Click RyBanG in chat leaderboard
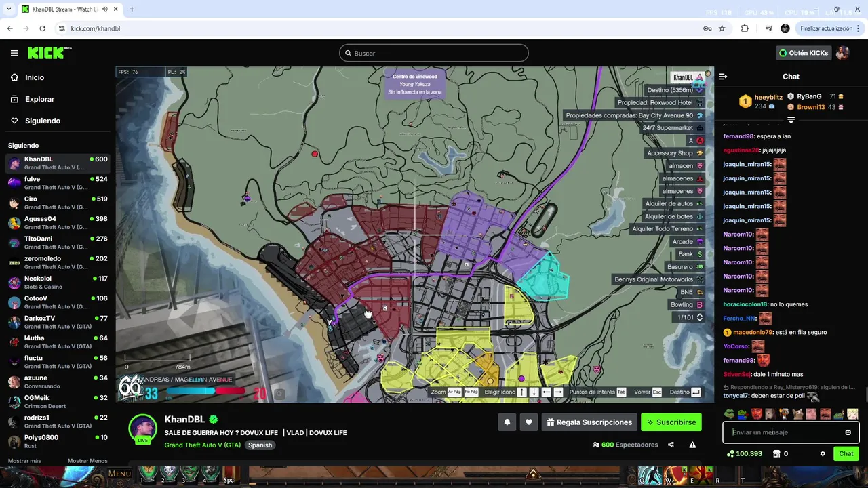Screen dimensions: 868x488 pos(809,96)
